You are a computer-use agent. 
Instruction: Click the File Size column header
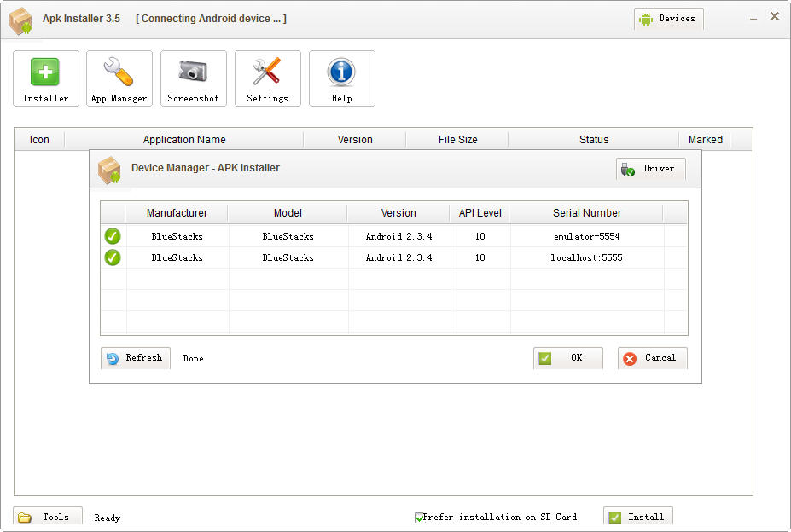point(457,140)
